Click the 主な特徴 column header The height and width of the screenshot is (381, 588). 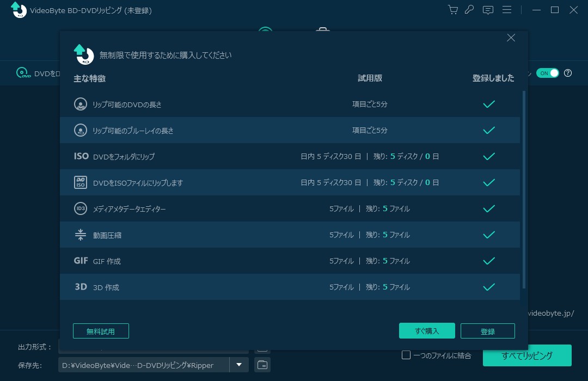[x=90, y=78]
